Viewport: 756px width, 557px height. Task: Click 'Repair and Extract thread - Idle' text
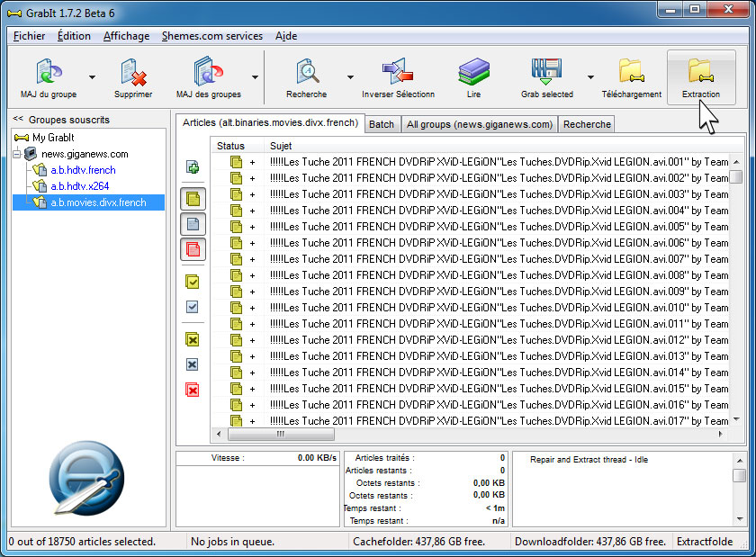tap(589, 460)
